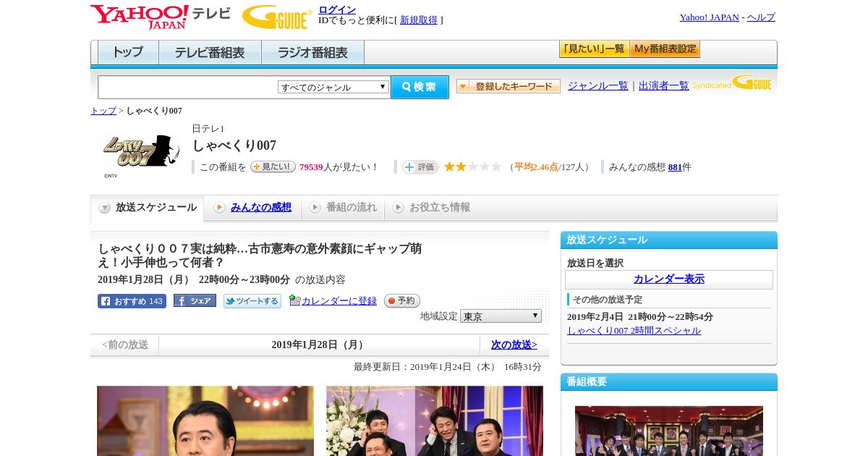
Task: Select the 放送スケジュール tab
Action: [148, 208]
